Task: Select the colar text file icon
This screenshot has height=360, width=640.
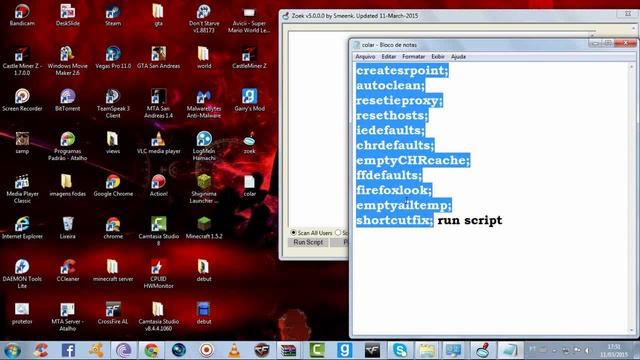Action: [x=249, y=186]
